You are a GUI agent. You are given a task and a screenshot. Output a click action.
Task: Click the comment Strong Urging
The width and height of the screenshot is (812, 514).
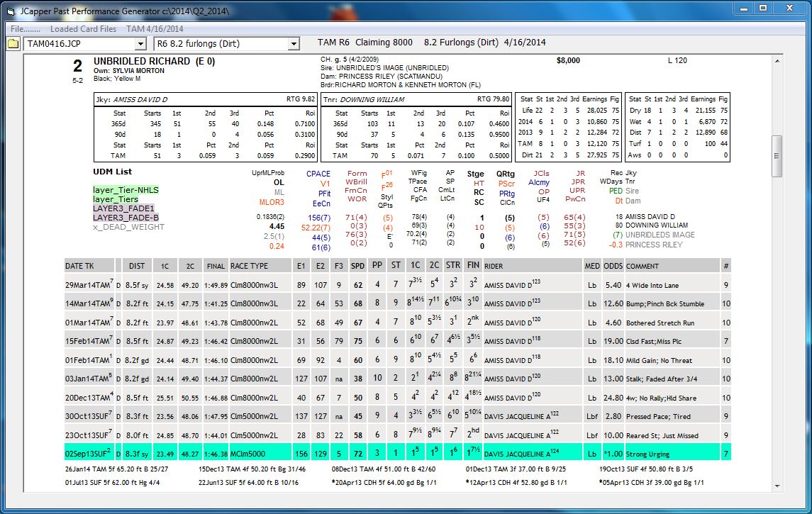click(x=647, y=454)
